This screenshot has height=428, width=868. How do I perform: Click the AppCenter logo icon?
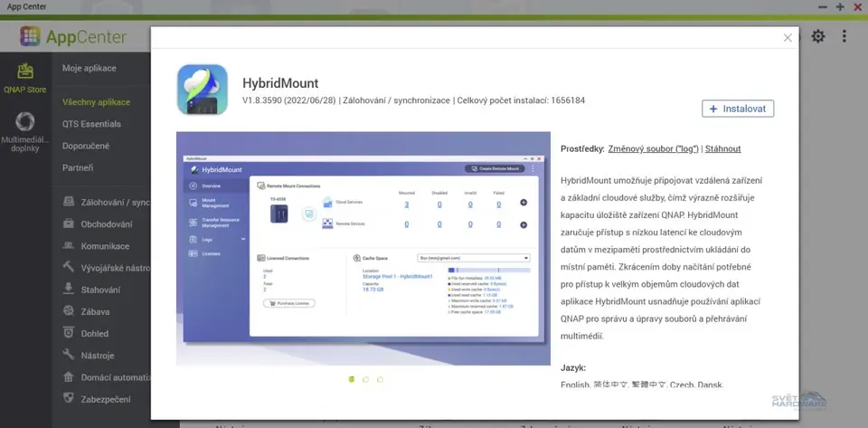tap(31, 37)
